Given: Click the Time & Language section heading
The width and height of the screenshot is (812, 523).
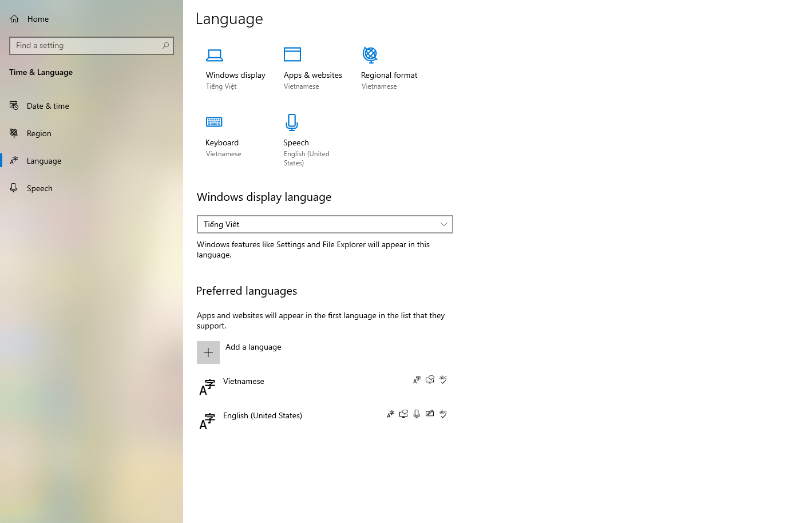Looking at the screenshot, I should pyautogui.click(x=41, y=72).
